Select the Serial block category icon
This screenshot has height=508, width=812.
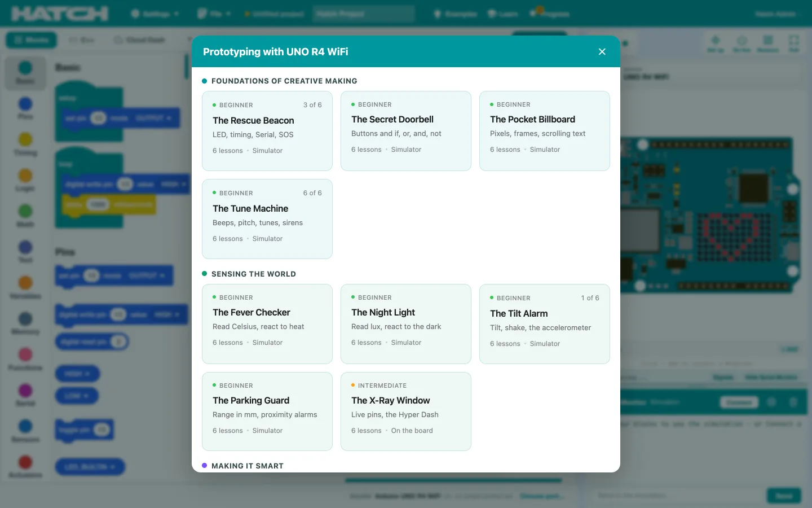point(25,391)
